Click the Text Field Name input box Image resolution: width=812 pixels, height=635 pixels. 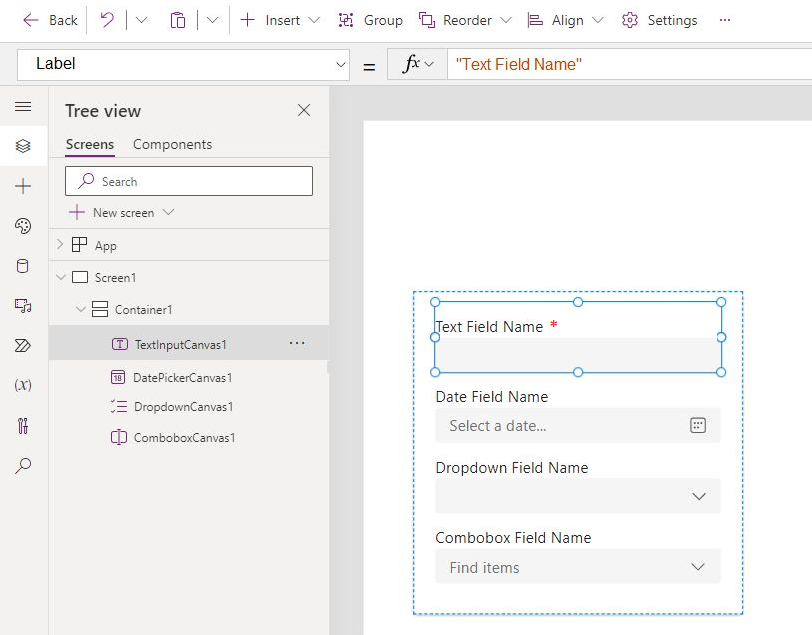coord(577,355)
